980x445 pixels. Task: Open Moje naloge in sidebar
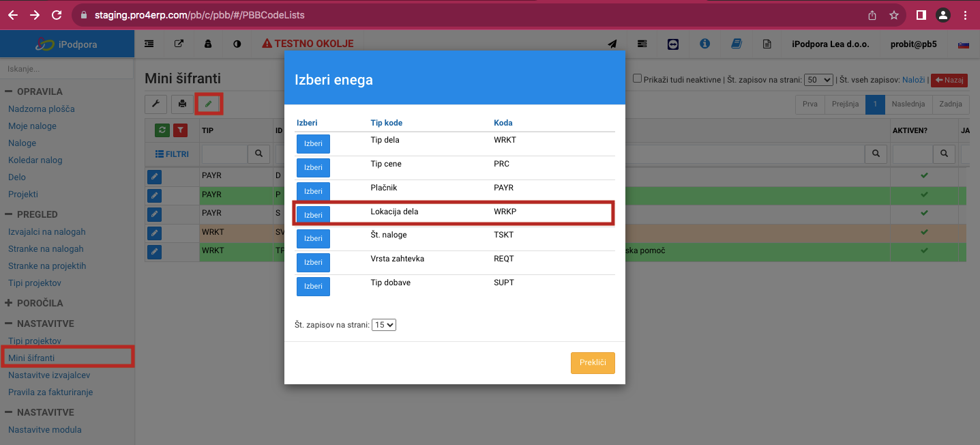pyautogui.click(x=32, y=126)
